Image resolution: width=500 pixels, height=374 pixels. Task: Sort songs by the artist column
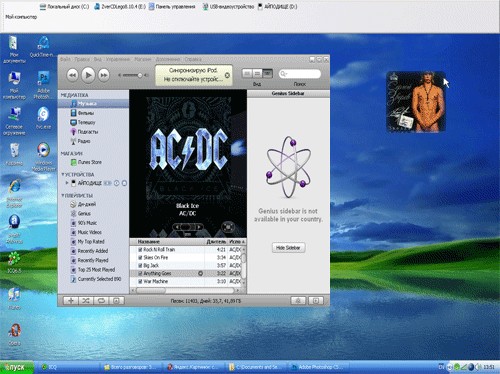point(236,241)
